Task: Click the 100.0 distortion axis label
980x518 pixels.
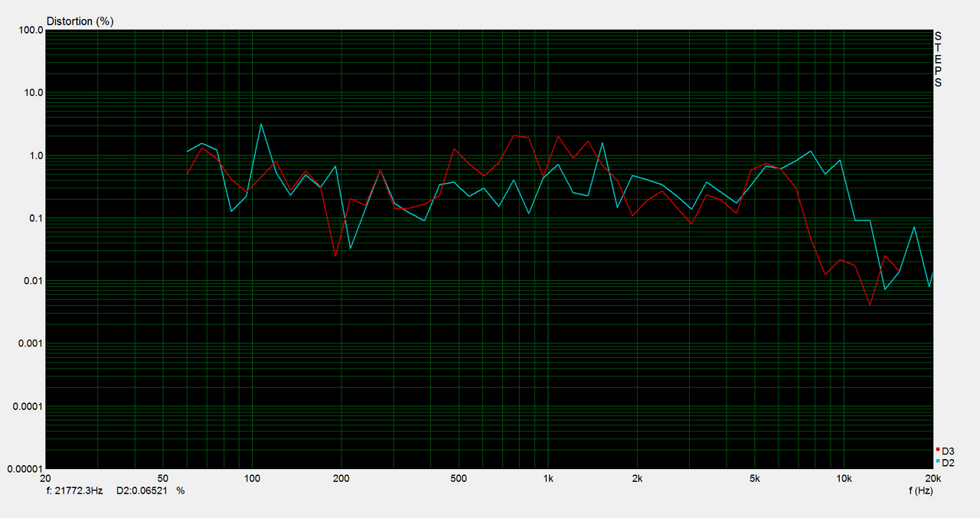Action: [29, 31]
